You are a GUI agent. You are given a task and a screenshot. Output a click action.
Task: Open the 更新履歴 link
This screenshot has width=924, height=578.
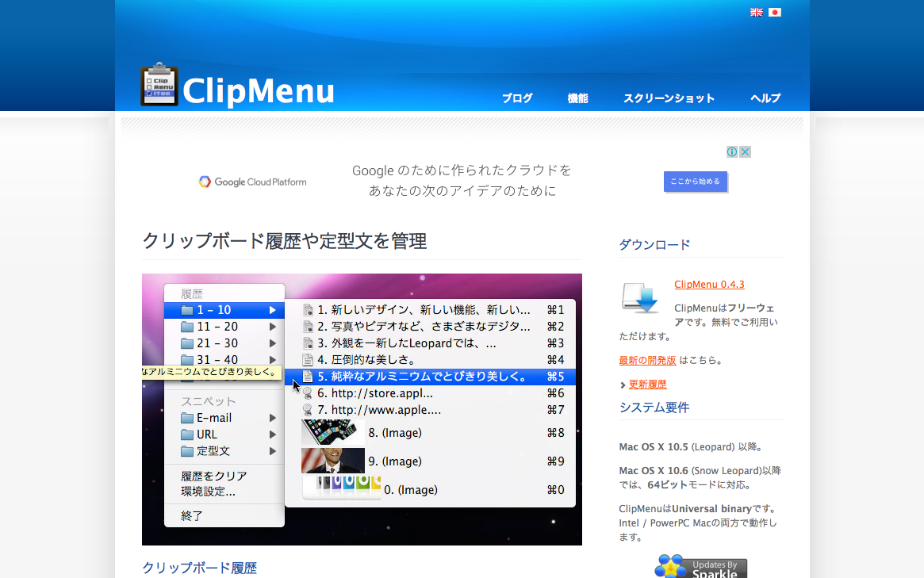tap(648, 385)
